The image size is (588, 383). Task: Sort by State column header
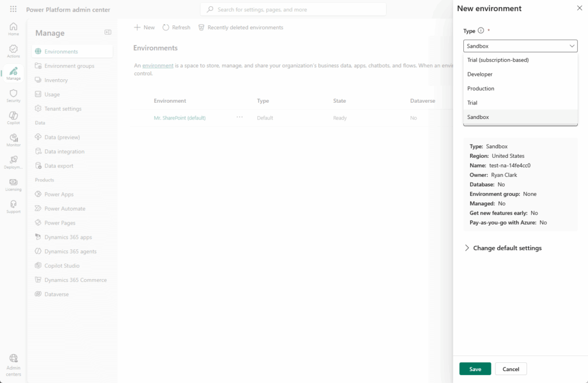pos(339,100)
